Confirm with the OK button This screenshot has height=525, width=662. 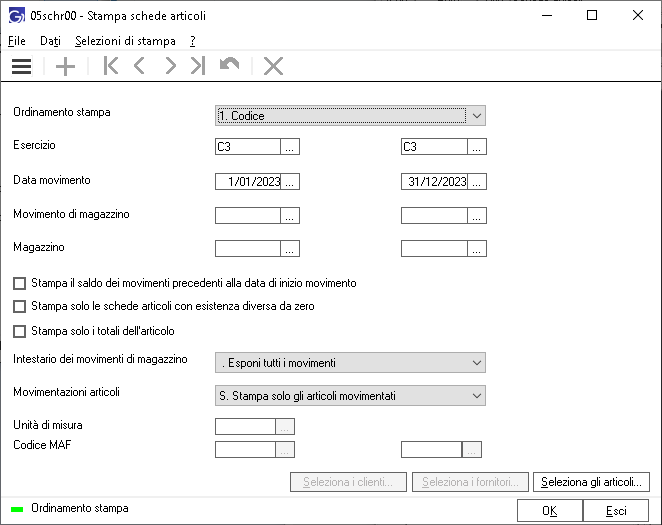point(550,511)
